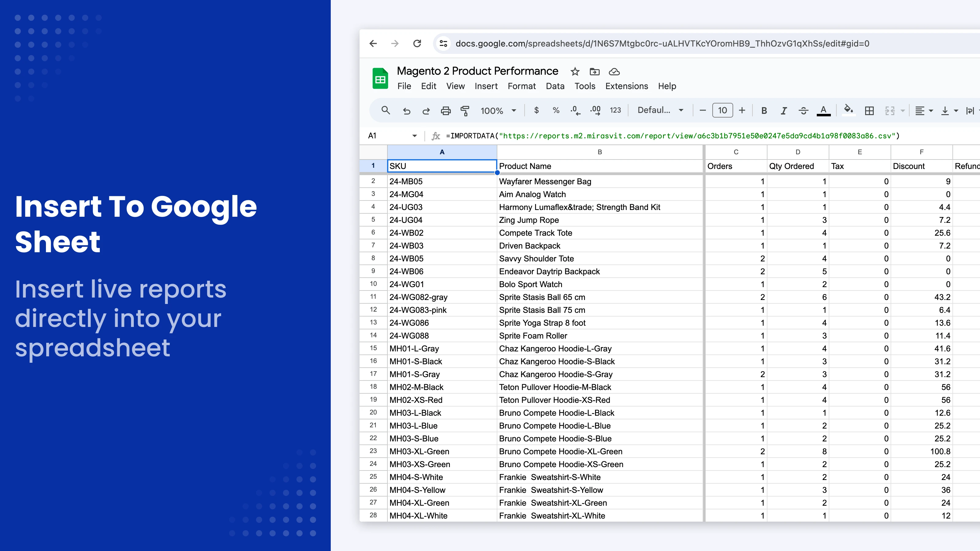
Task: Select the cell 24-WG082-gray
Action: point(442,297)
